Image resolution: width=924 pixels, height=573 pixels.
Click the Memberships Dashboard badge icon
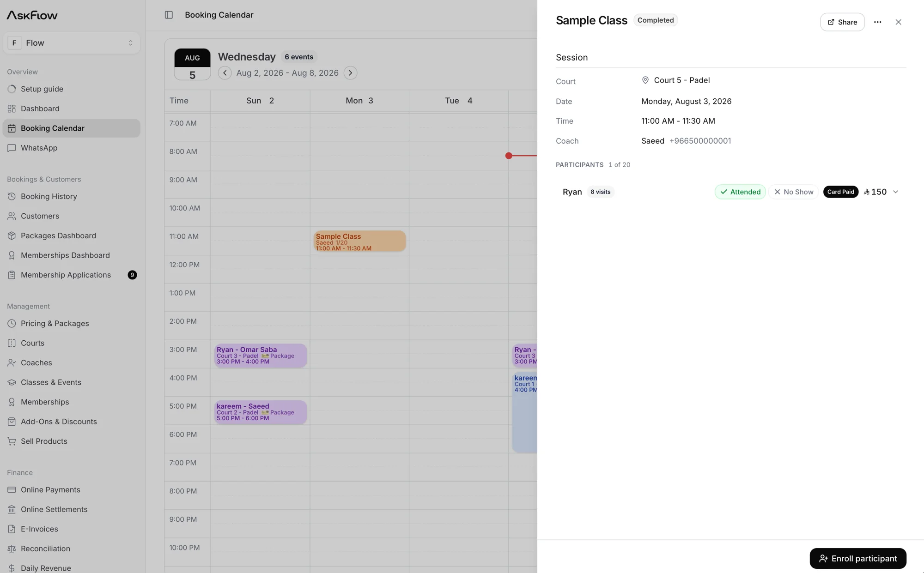[12, 255]
